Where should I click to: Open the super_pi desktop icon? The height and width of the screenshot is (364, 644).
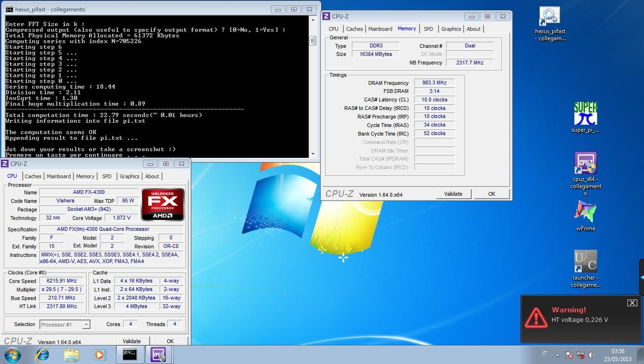tap(585, 118)
